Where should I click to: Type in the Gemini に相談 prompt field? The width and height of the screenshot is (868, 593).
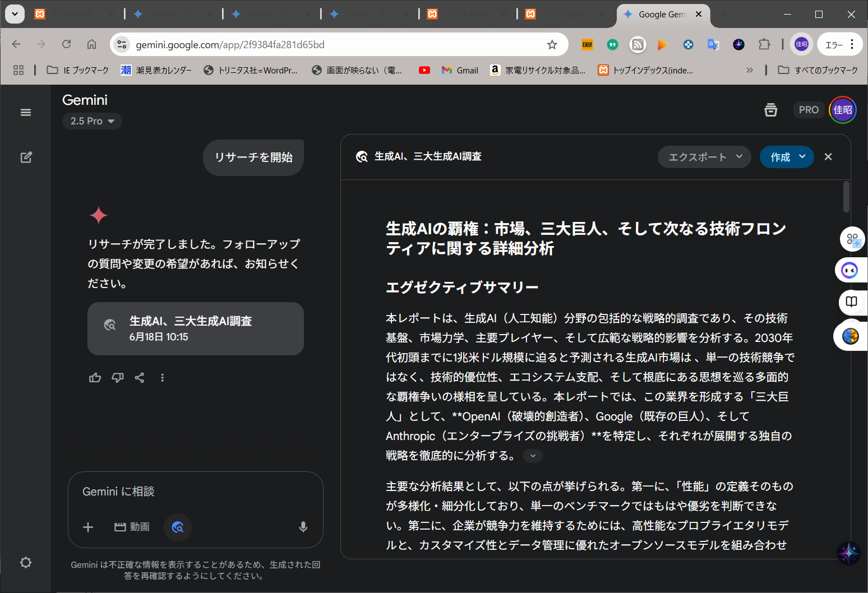click(195, 492)
